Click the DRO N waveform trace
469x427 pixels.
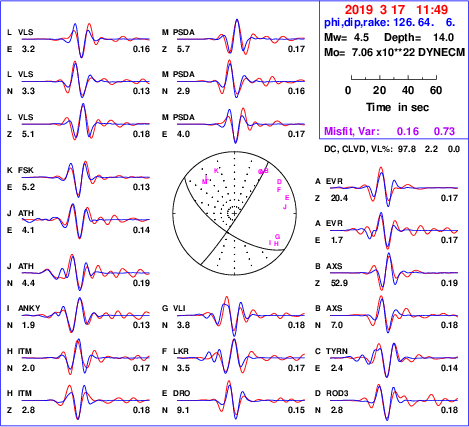pos(241,399)
